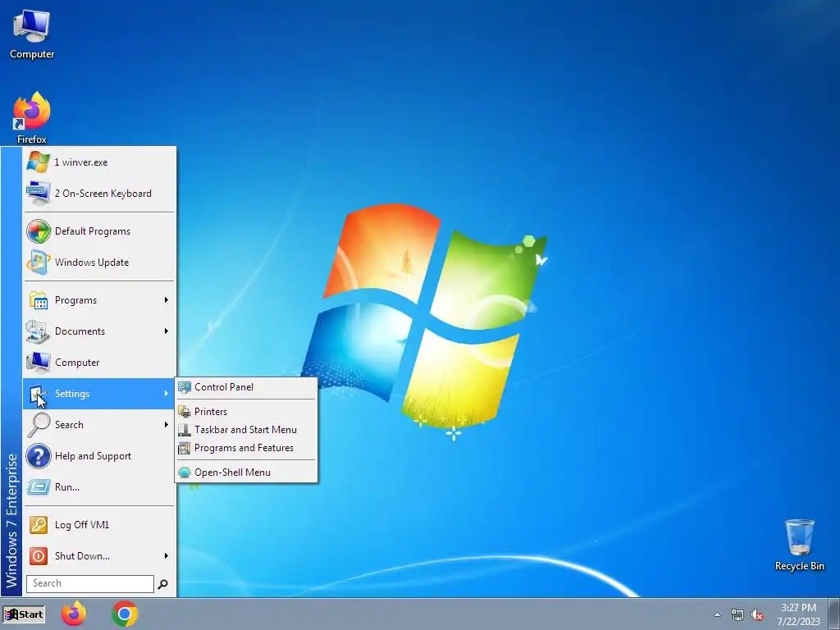Click the Default Programs globe icon
Viewport: 840px width, 630px height.
[x=39, y=231]
